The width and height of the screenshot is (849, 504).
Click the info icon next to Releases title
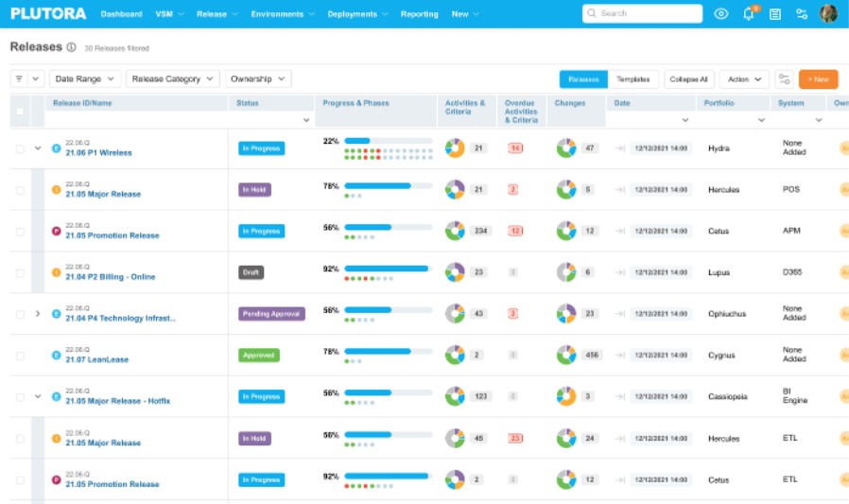(72, 46)
